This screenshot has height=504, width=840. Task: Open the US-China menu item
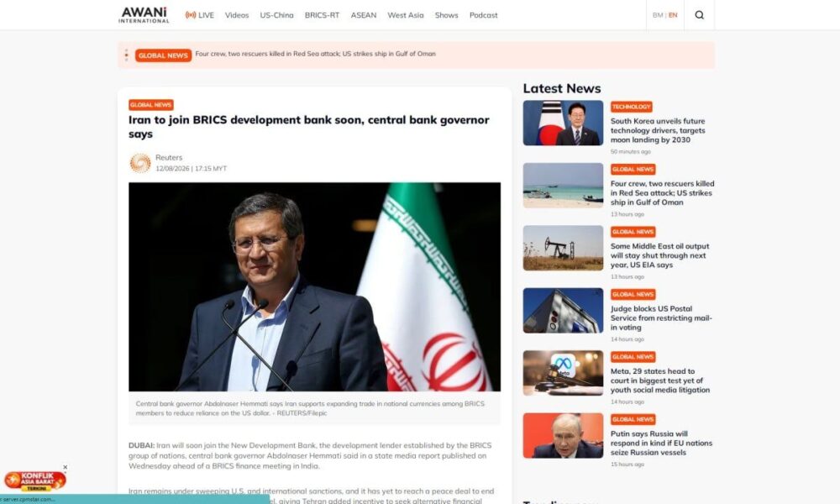pos(277,15)
